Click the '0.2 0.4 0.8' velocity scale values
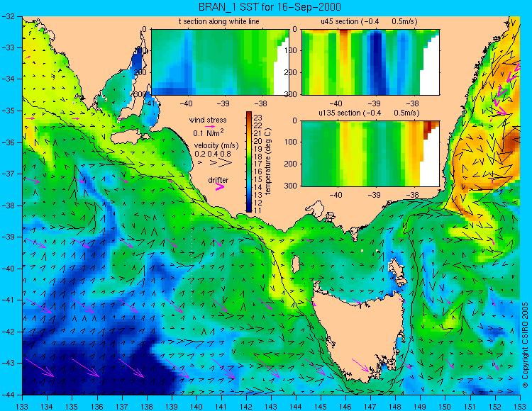This screenshot has width=532, height=411. pyautogui.click(x=213, y=154)
